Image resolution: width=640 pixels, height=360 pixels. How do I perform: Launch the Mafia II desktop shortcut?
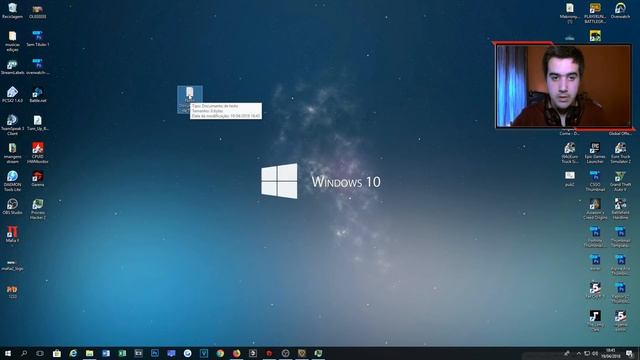12,235
